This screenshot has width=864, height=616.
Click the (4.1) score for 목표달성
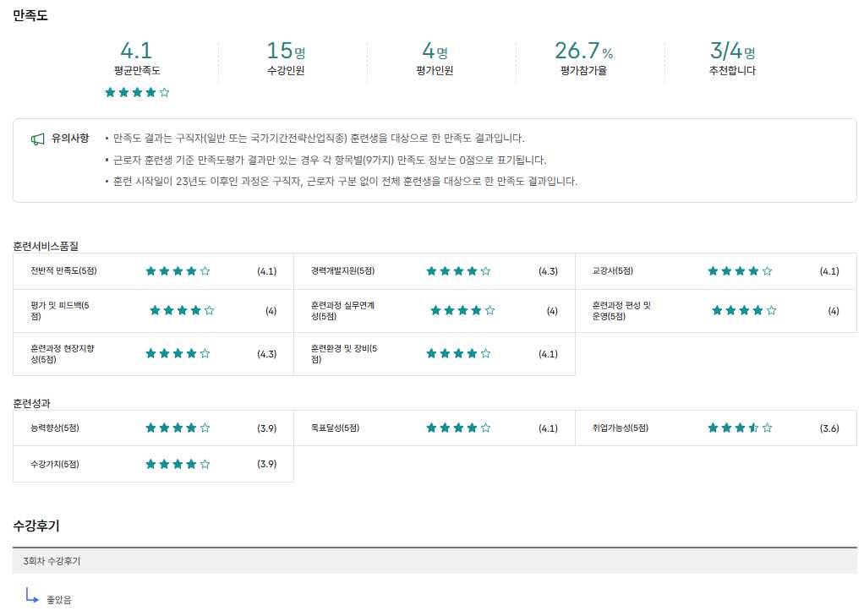click(x=549, y=428)
